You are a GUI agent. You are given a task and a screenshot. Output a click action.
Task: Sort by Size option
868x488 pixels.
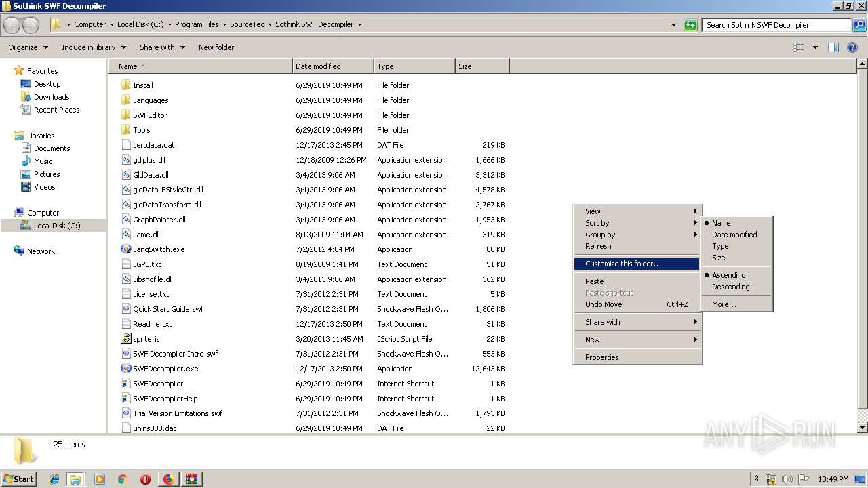[736, 258]
